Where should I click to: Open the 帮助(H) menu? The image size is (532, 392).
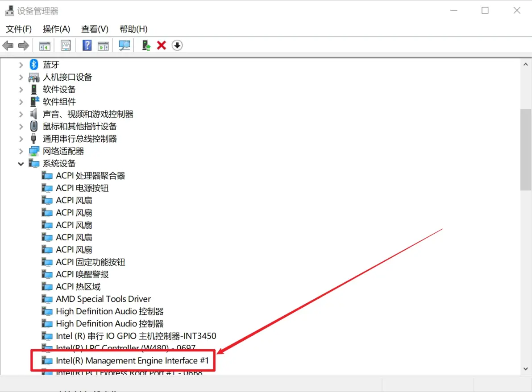(x=133, y=29)
